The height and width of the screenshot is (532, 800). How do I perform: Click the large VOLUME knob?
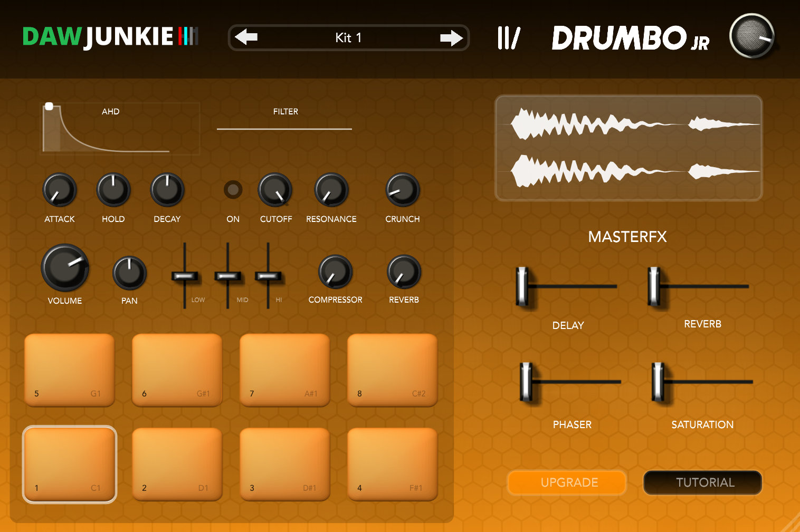coord(65,267)
